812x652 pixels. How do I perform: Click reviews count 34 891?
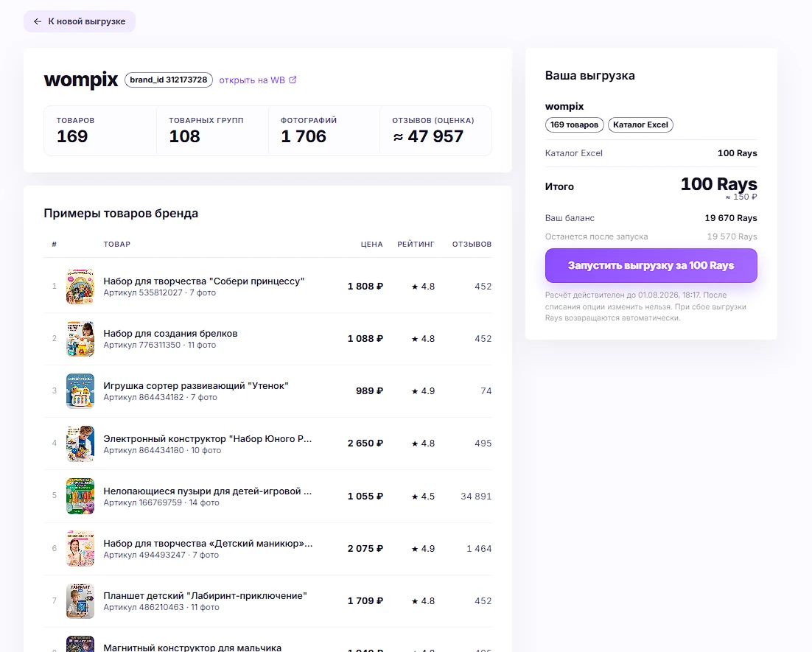[x=476, y=496]
